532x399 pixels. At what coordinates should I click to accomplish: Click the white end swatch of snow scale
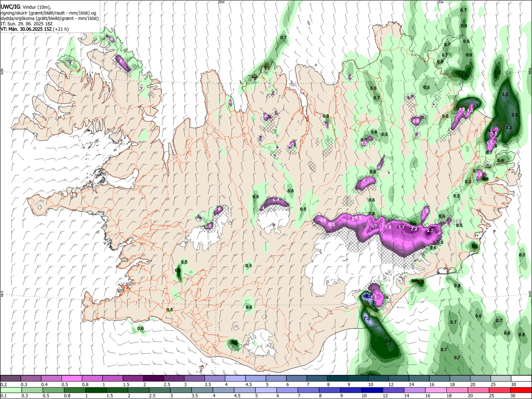[521, 378]
